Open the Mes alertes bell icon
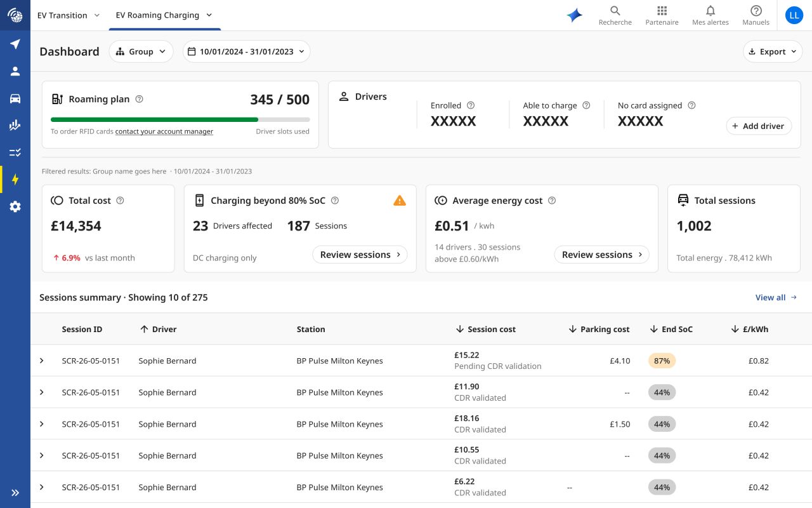The image size is (812, 508). [710, 15]
